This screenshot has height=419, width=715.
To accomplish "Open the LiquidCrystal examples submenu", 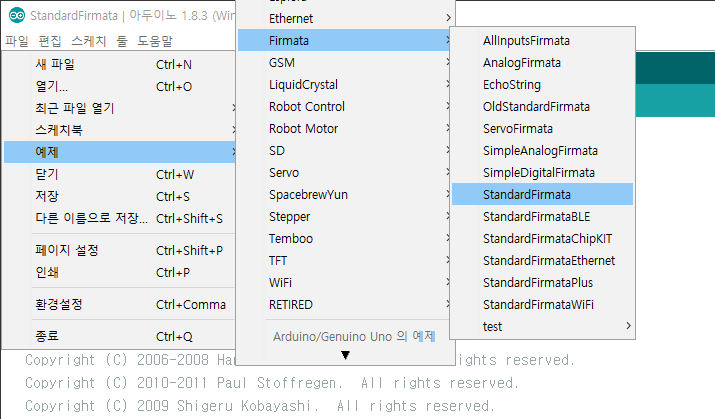I will [x=346, y=85].
